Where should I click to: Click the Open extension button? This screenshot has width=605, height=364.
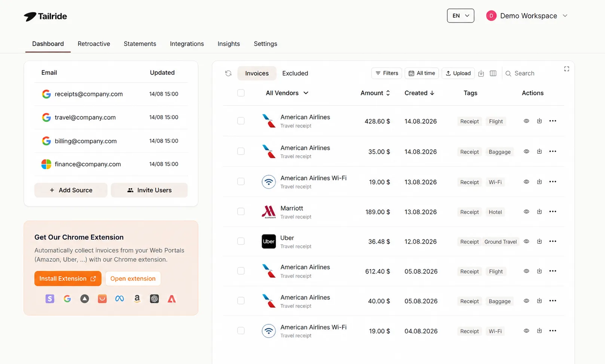[x=133, y=279]
